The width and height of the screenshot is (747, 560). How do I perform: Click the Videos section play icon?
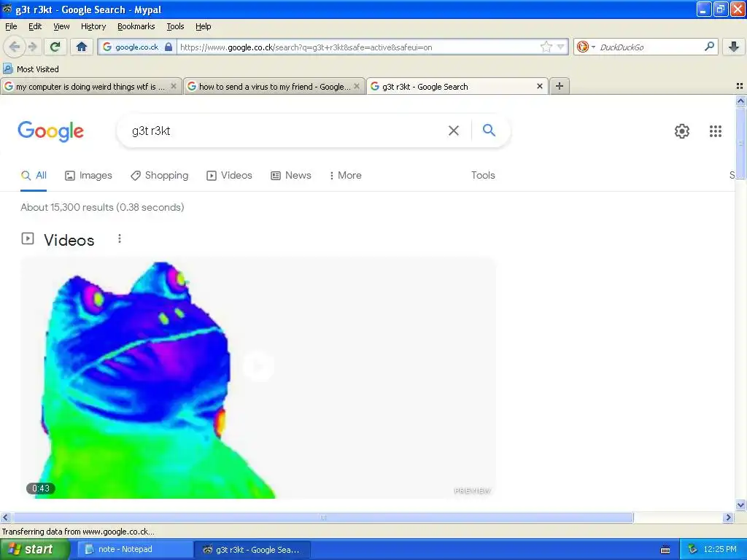tap(28, 238)
